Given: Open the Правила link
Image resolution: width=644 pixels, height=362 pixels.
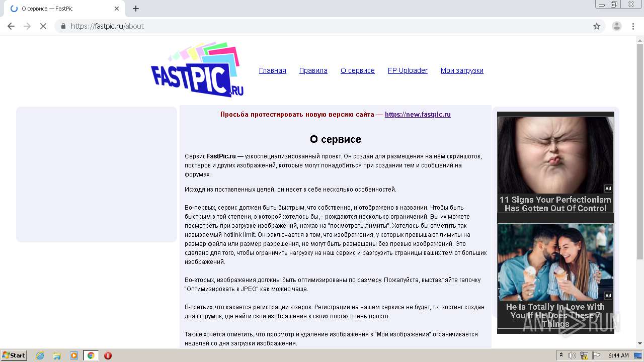Looking at the screenshot, I should click(313, 70).
